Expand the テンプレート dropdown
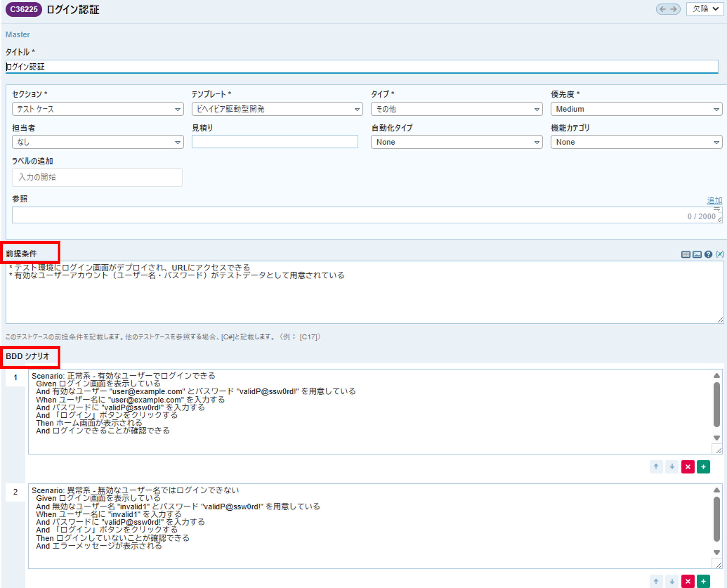 pos(277,109)
